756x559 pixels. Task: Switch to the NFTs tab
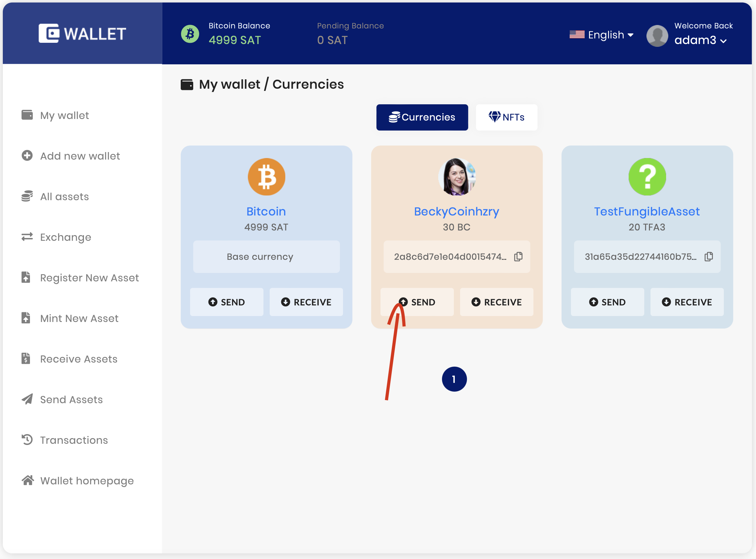[506, 117]
